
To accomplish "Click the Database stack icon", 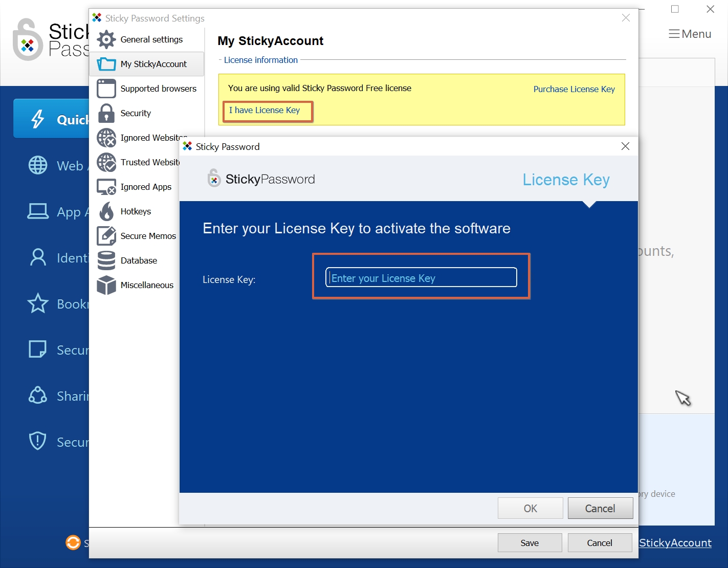I will 106,260.
